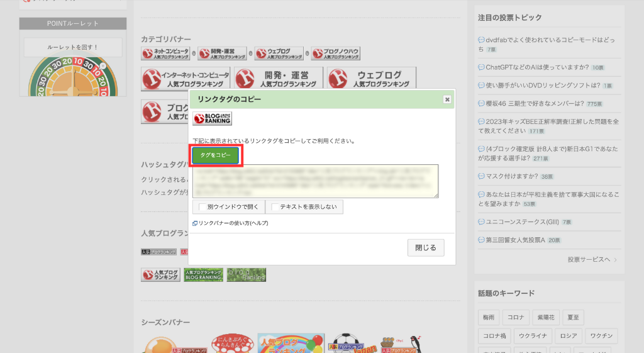Open 新日本G1 応援する選手 topic
The width and height of the screenshot is (644, 353).
point(548,154)
